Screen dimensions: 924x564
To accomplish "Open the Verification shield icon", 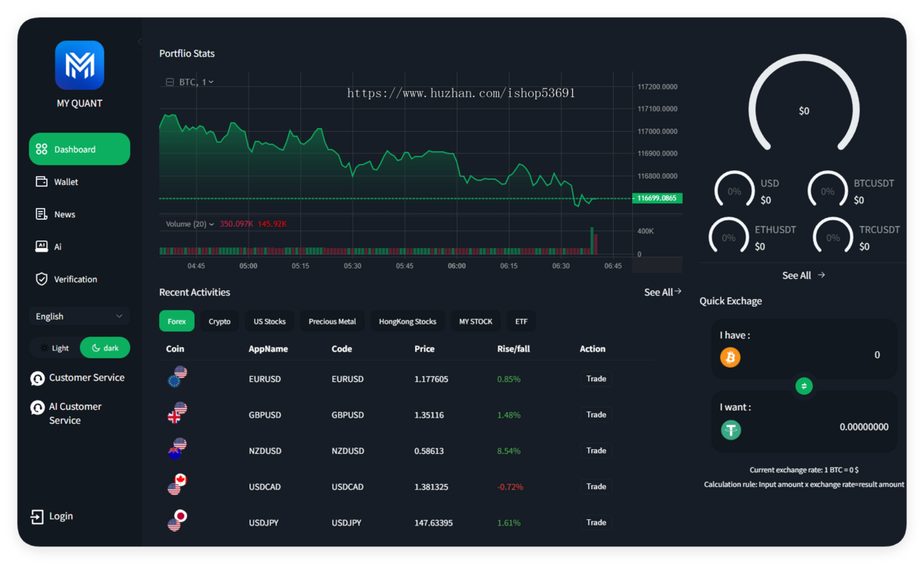I will [x=42, y=279].
